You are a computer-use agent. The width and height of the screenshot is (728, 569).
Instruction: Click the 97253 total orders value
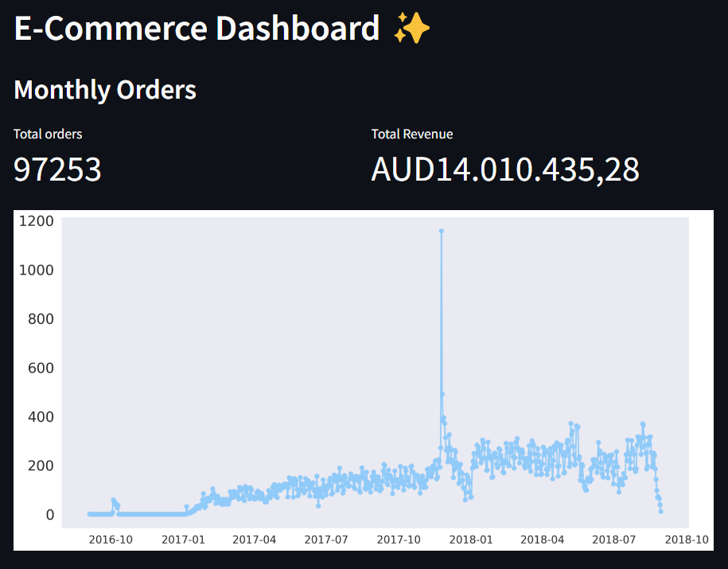56,170
